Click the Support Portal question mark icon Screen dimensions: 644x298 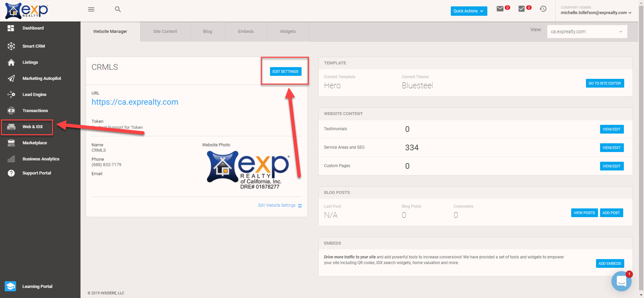11,173
